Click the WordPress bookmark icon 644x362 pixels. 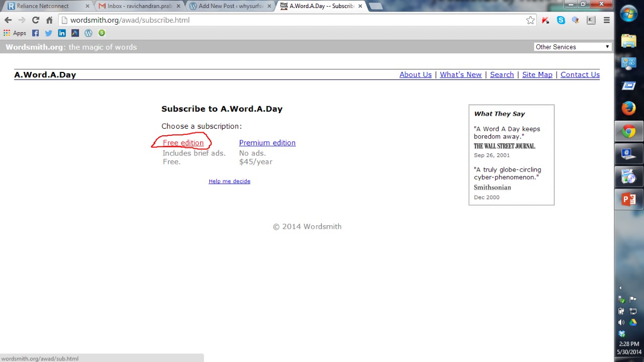(89, 33)
